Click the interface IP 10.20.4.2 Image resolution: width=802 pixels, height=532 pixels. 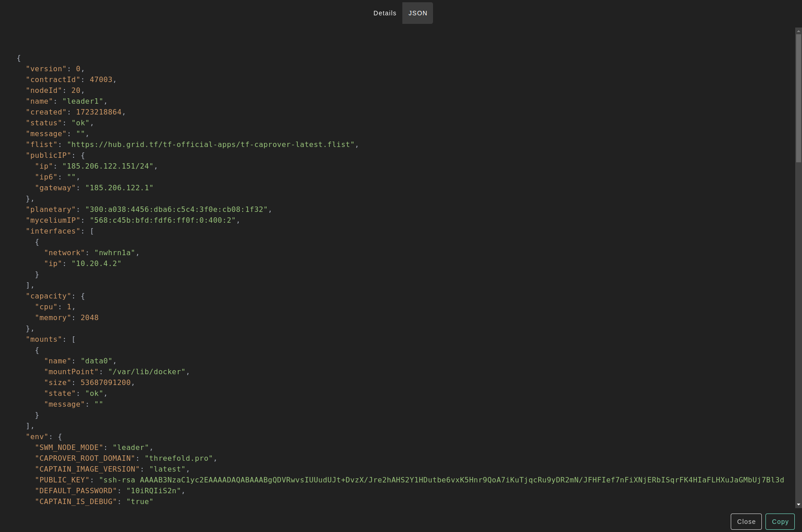(96, 264)
